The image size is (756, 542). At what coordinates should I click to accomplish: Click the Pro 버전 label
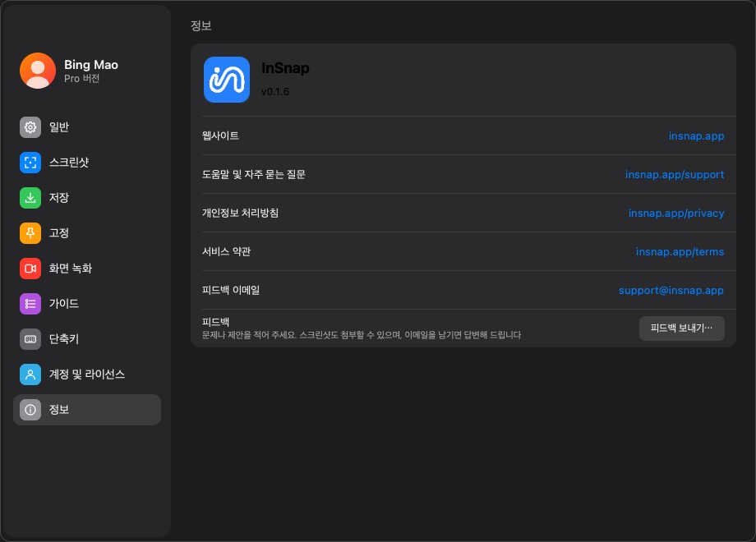[82, 79]
